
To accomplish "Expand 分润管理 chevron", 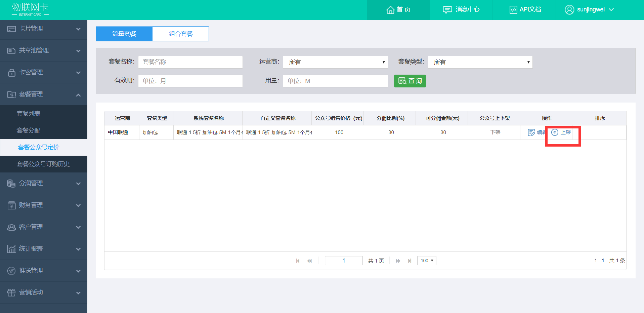I will pos(78,184).
